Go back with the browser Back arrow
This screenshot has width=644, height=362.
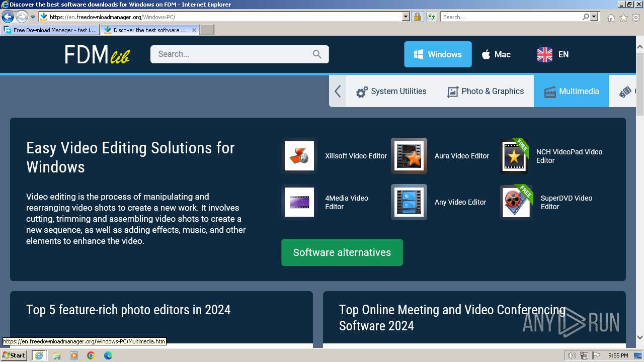coord(8,17)
